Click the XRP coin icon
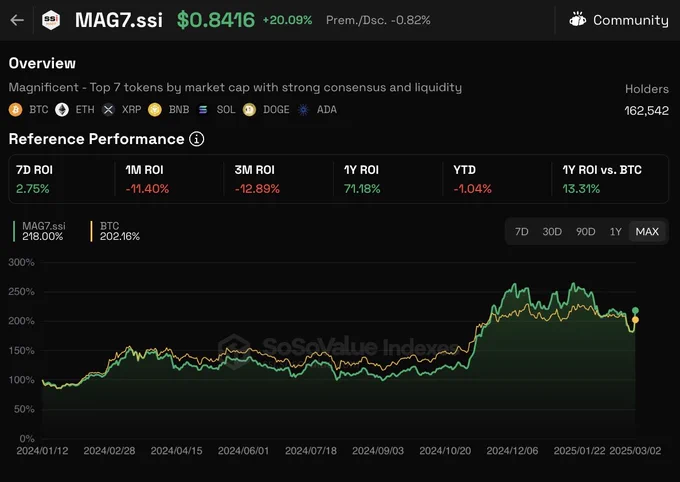 click(108, 109)
